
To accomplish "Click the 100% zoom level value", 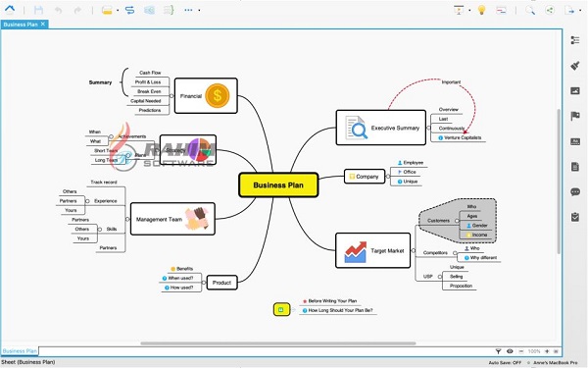I will (x=534, y=351).
